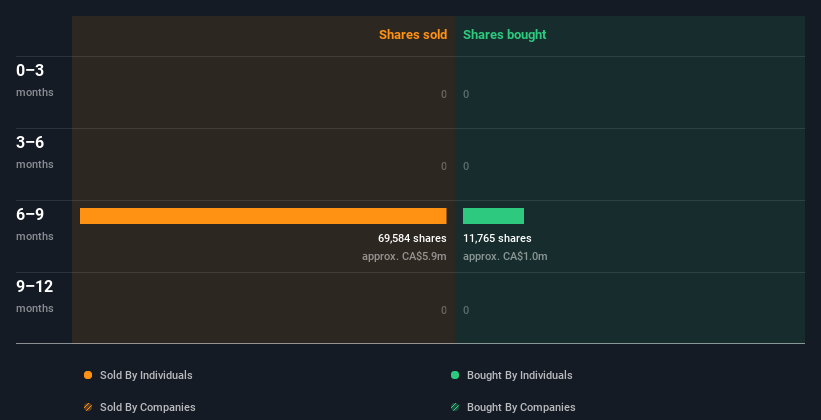821x420 pixels.
Task: Click the sold zero in 0–3 months row
Action: pos(444,94)
